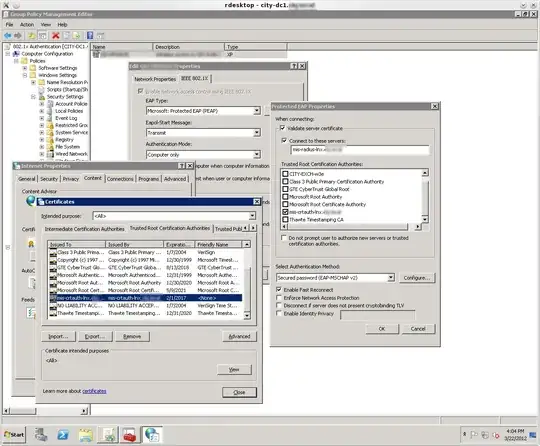Viewport: 540px width, 446px height.
Task: Select the GTE CyberTrust certificate row
Action: [x=145, y=268]
